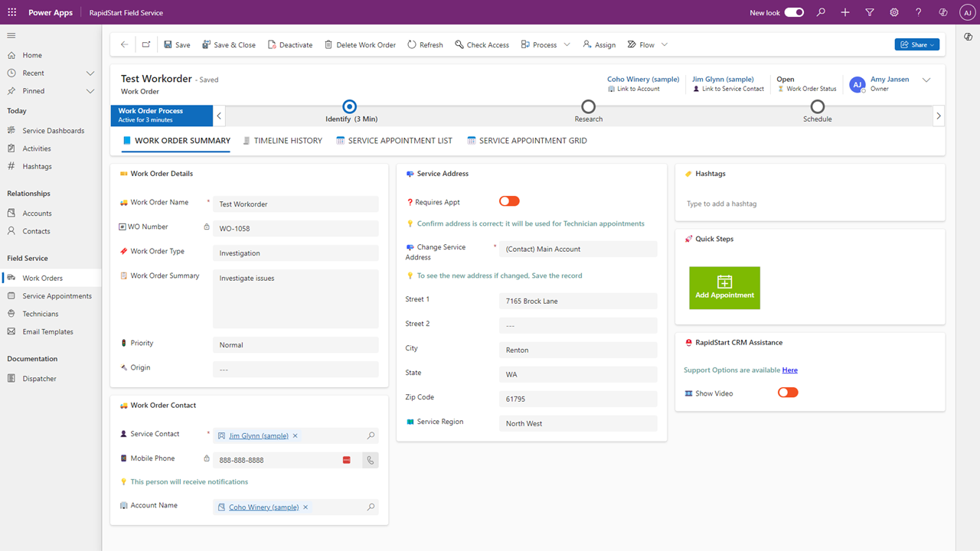Switch to the Timeline History tab

(283, 141)
